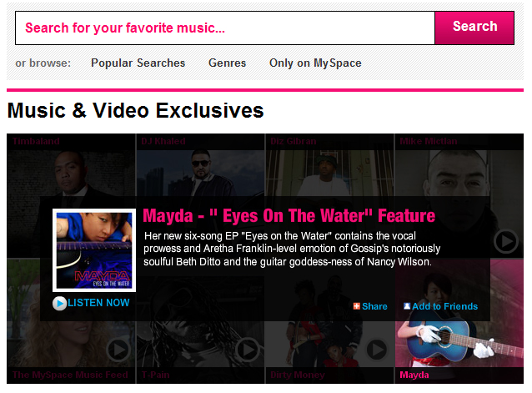Image resolution: width=532 pixels, height=393 pixels.
Task: Click the LISTEN NOW link text
Action: [x=98, y=303]
